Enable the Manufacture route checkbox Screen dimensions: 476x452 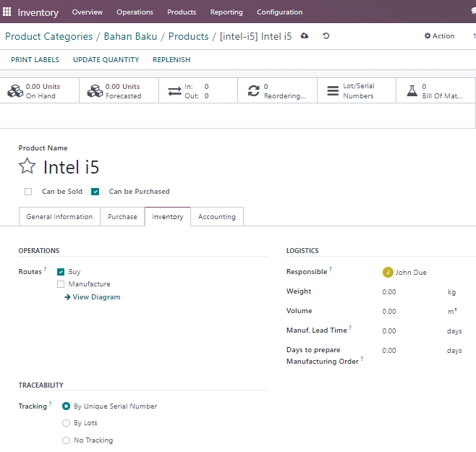coord(61,284)
